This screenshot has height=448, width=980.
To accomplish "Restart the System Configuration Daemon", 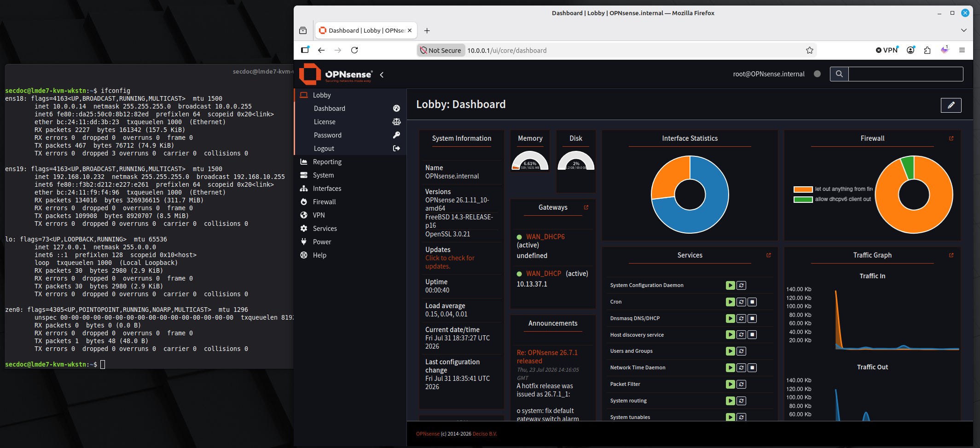I will click(741, 285).
